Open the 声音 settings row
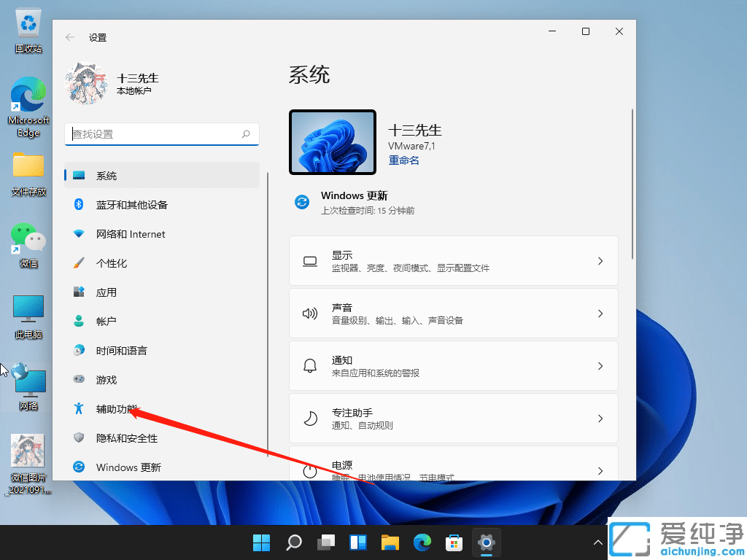The height and width of the screenshot is (560, 747). (454, 313)
